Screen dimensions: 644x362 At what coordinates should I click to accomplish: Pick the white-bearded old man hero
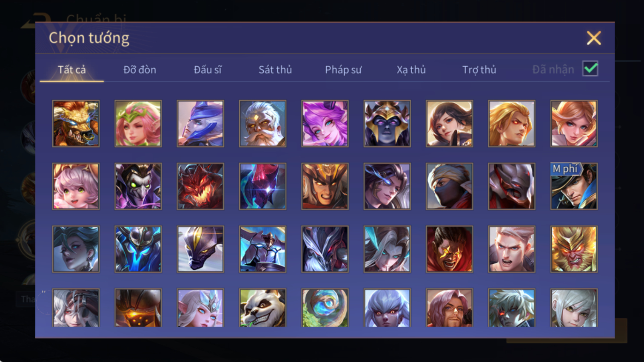click(x=262, y=124)
